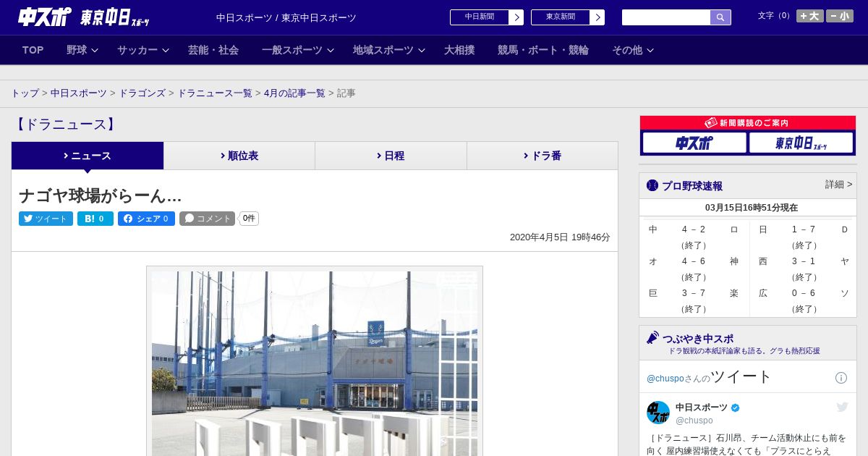
Task: Go to ドラゴンズ in the breadcrumb
Action: [x=142, y=93]
